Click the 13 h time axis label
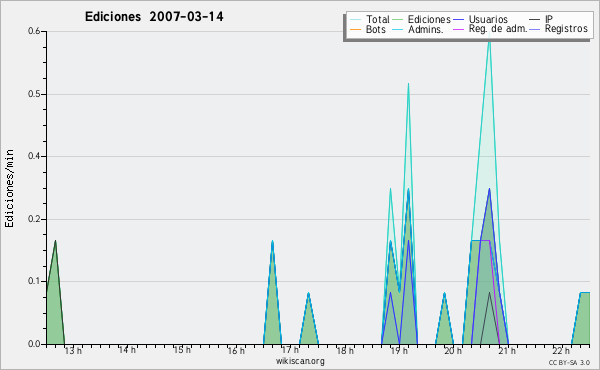The height and width of the screenshot is (370, 600). (73, 351)
